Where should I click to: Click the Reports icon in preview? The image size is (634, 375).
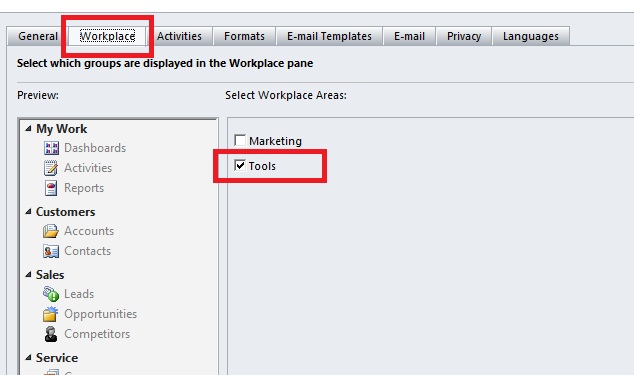tap(51, 188)
